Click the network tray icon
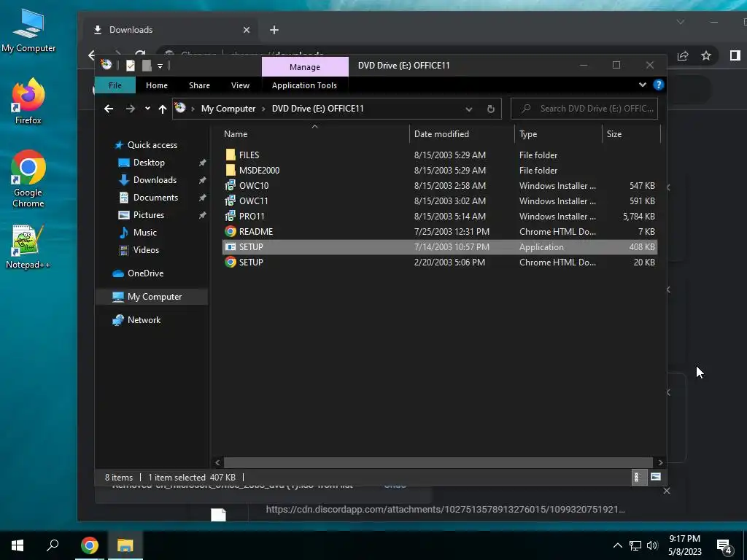747x560 pixels. pyautogui.click(x=635, y=545)
